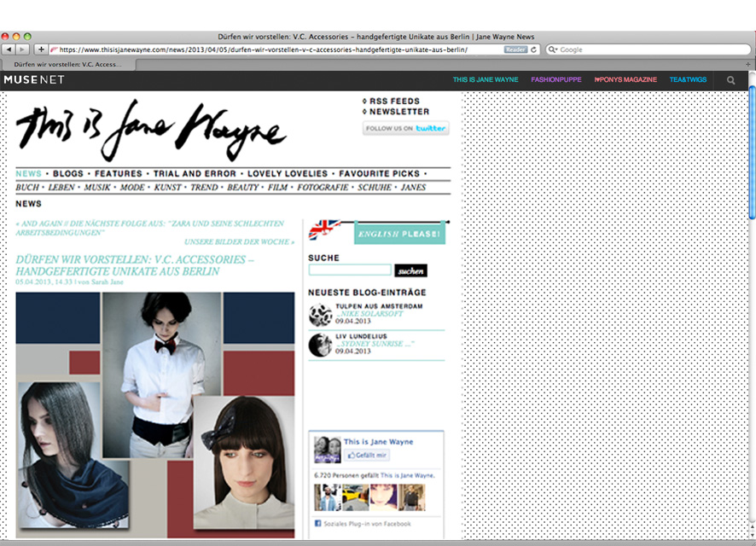756x546 pixels.
Task: Click article title V.C. Accessories
Action: 135,265
